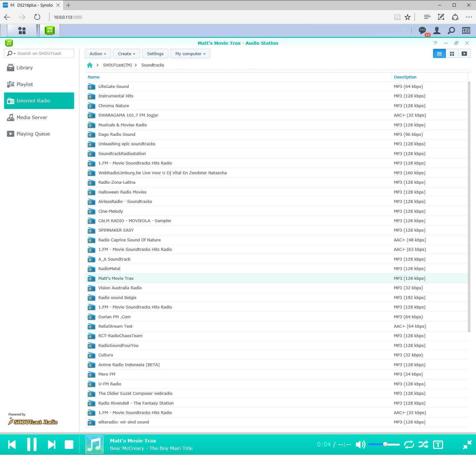The width and height of the screenshot is (476, 455).
Task: Select Musicals & Movies Radio station
Action: (x=276, y=125)
